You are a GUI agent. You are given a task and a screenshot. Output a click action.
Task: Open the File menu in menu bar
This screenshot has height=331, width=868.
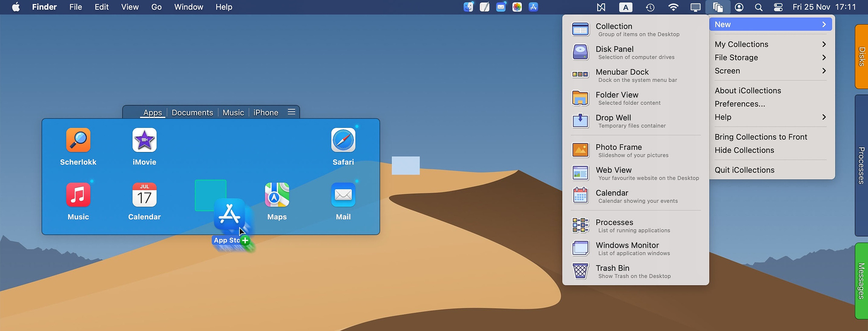(76, 7)
